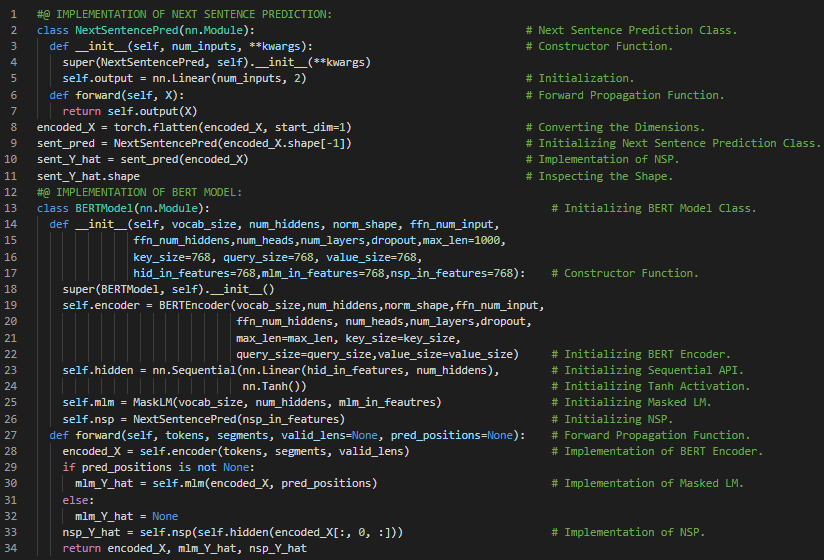Click the 'IMPLEMENTATION OF NEXT SENTENCE PREDICTION' comment

190,14
